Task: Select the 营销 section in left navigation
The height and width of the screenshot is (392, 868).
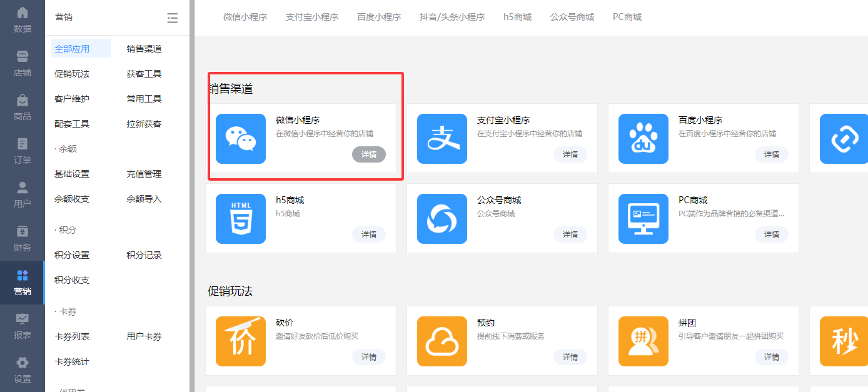Action: click(x=23, y=283)
